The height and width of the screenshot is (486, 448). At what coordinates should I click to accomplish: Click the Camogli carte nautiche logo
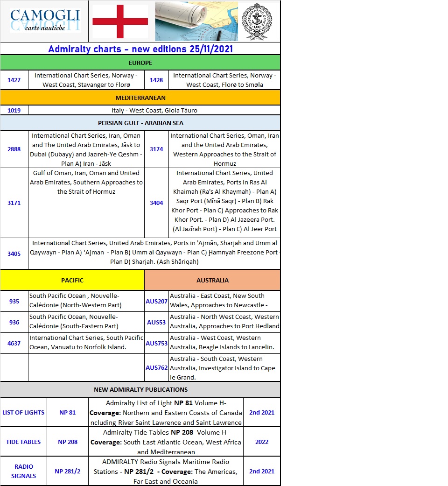(45, 21)
